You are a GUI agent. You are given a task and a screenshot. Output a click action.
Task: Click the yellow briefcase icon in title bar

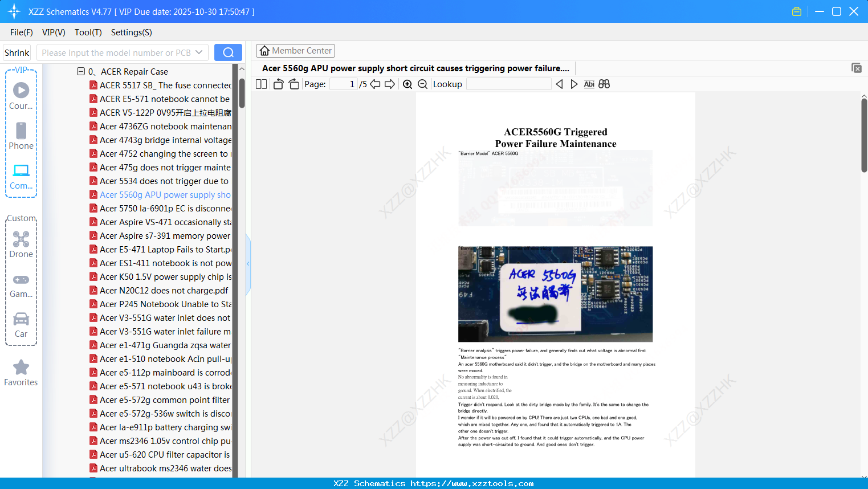point(797,11)
